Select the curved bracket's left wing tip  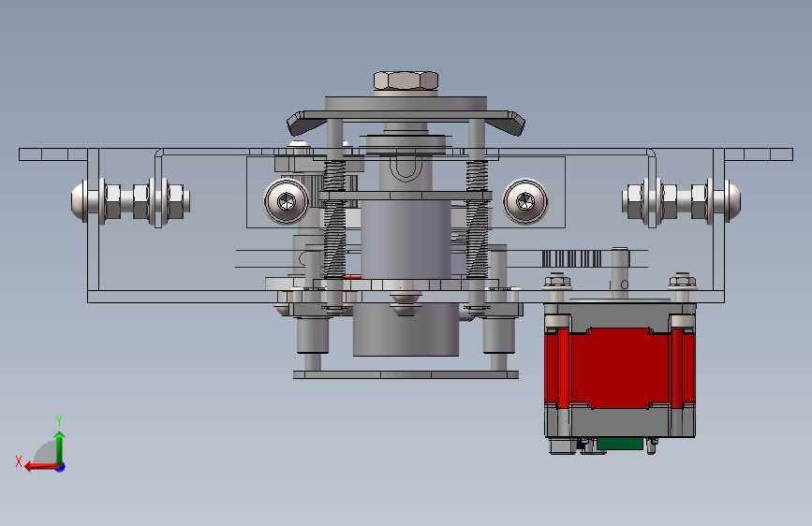[297, 124]
